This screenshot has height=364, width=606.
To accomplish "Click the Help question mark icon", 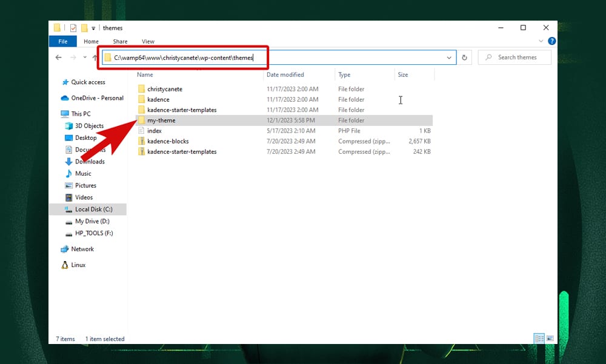I will (551, 41).
